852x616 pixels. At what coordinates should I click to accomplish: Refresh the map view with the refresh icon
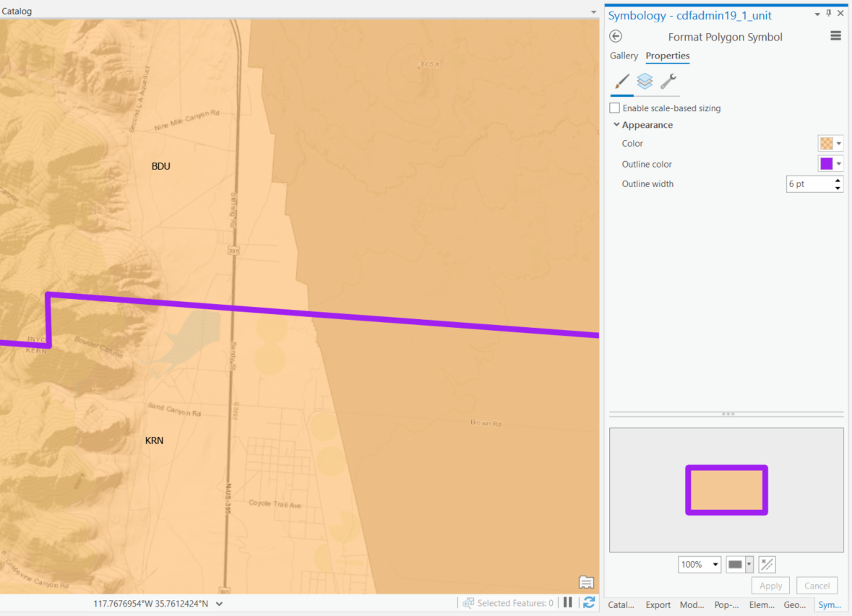[x=588, y=602]
